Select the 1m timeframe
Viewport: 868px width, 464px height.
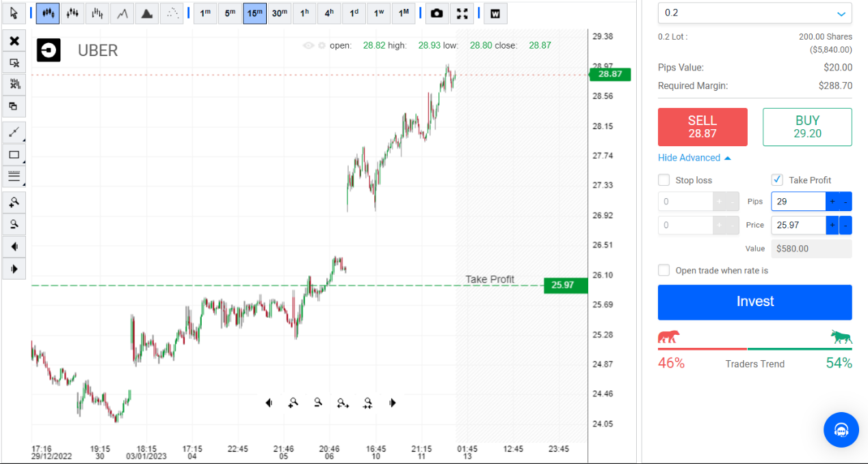pos(205,13)
